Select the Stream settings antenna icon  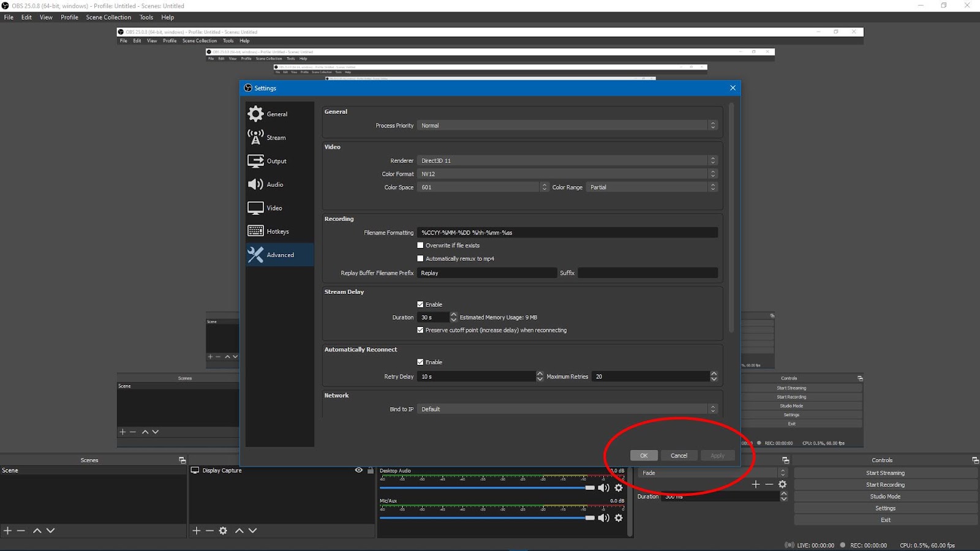255,137
